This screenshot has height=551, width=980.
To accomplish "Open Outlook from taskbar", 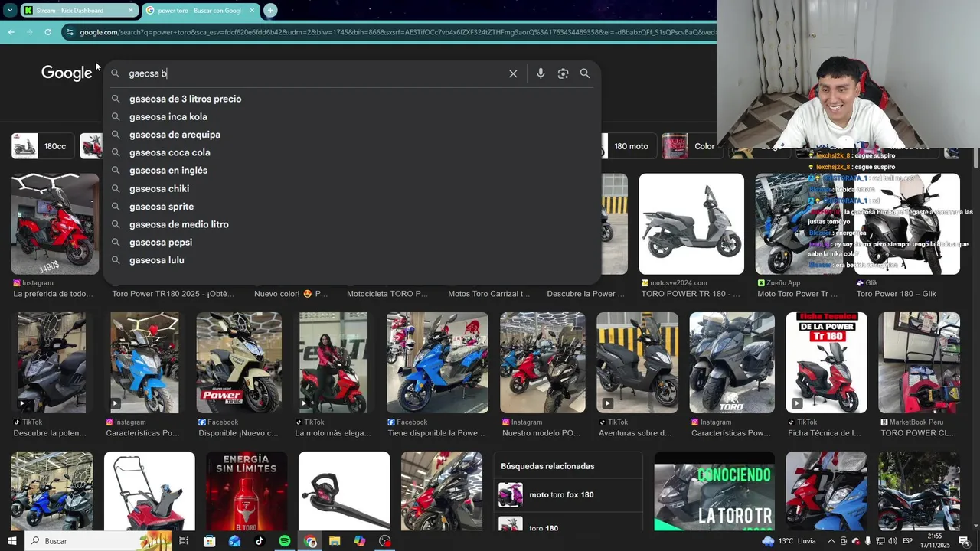I will coord(234,541).
